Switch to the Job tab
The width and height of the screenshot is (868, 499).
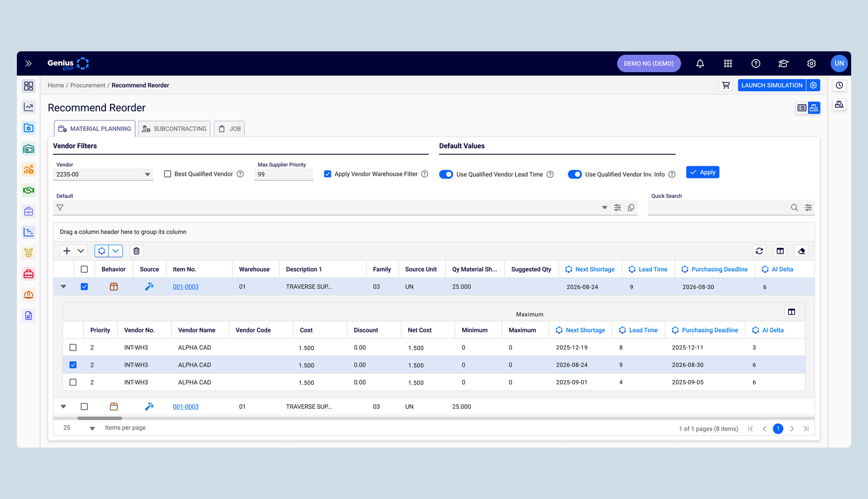(229, 129)
